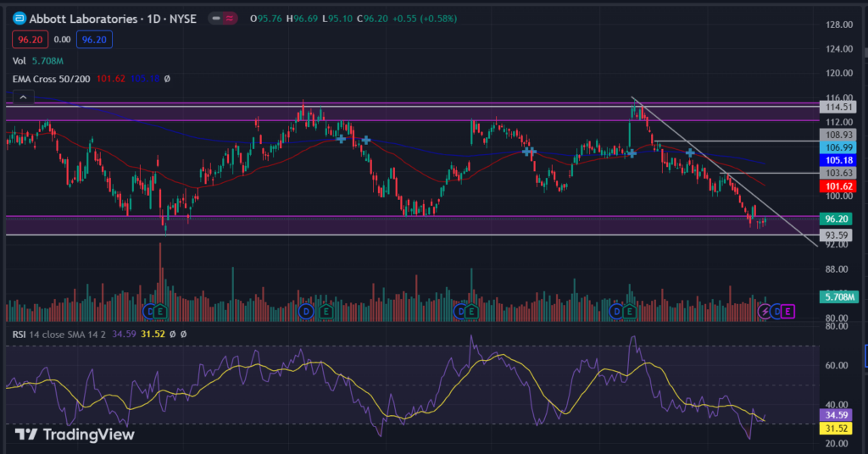Image resolution: width=868 pixels, height=454 pixels.
Task: Click the 93.59 support line price label
Action: pos(836,235)
